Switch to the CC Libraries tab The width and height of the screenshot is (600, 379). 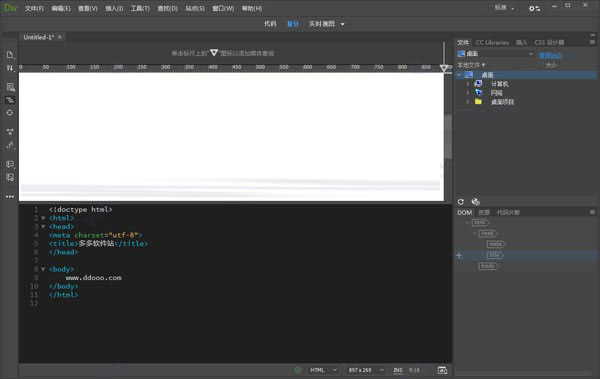(x=492, y=42)
